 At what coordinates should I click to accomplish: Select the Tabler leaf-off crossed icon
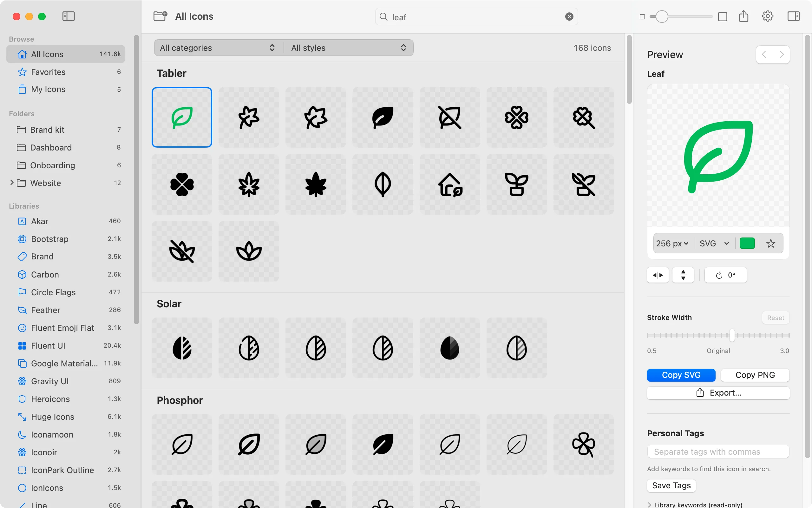click(450, 117)
